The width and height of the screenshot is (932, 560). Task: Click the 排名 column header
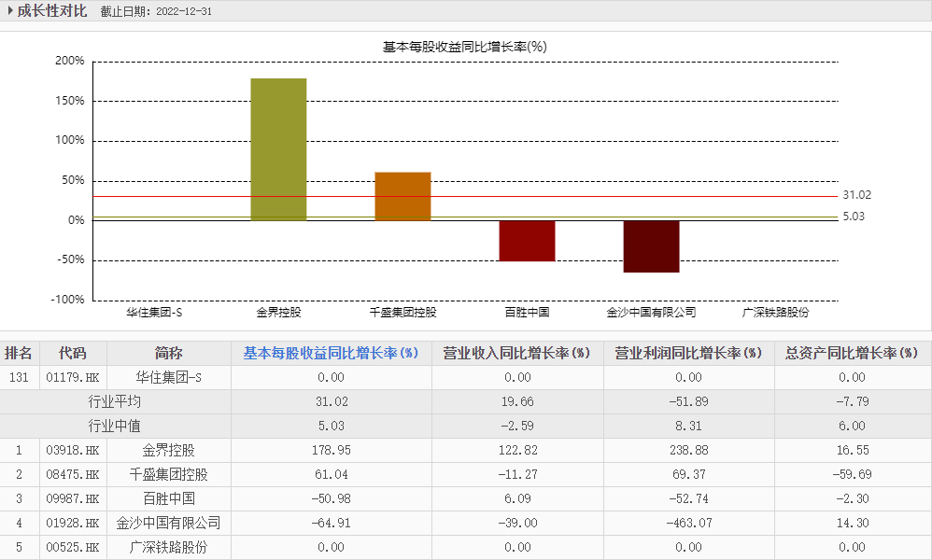pyautogui.click(x=19, y=354)
